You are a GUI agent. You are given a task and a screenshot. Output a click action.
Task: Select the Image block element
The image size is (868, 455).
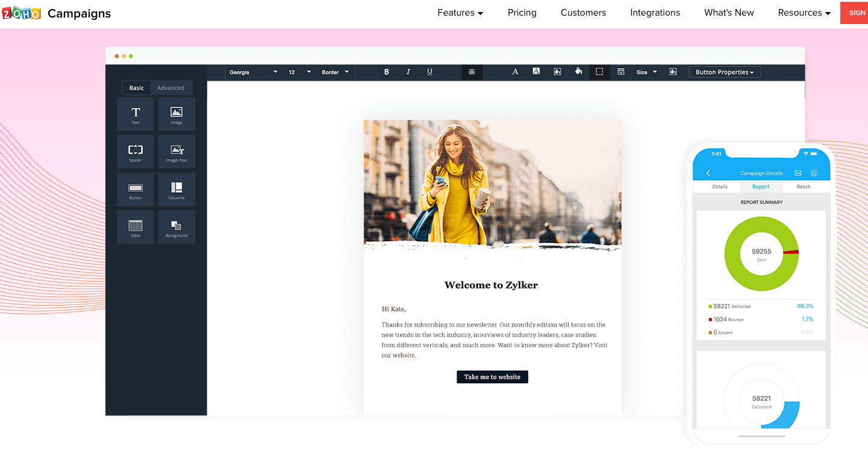176,114
